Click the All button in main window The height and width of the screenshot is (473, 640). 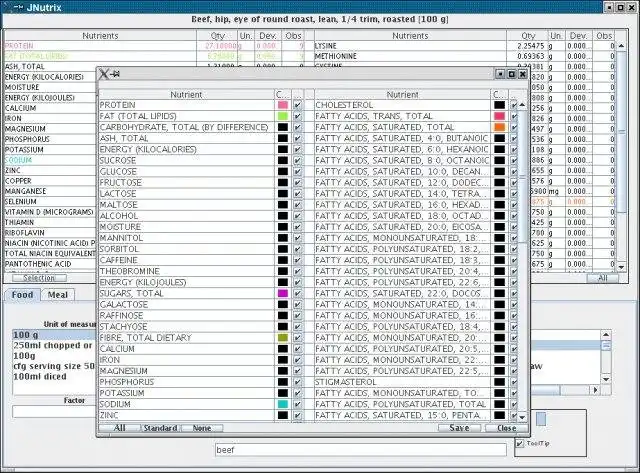pyautogui.click(x=602, y=278)
